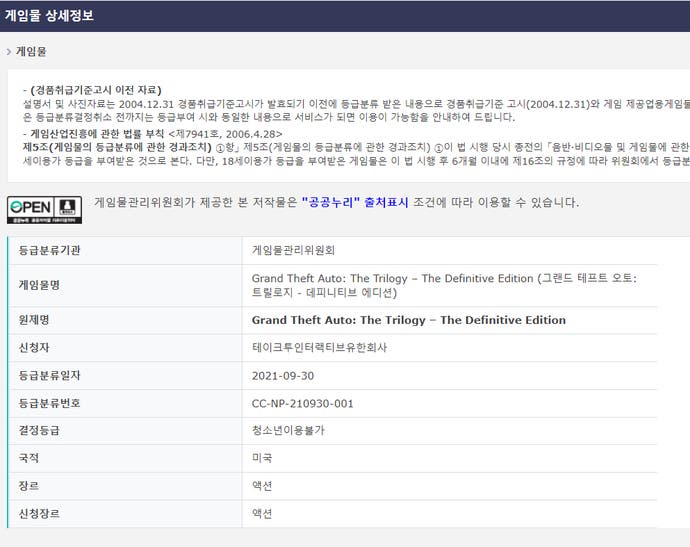Click the 게임물명 row label
The image size is (690, 547).
(x=39, y=285)
